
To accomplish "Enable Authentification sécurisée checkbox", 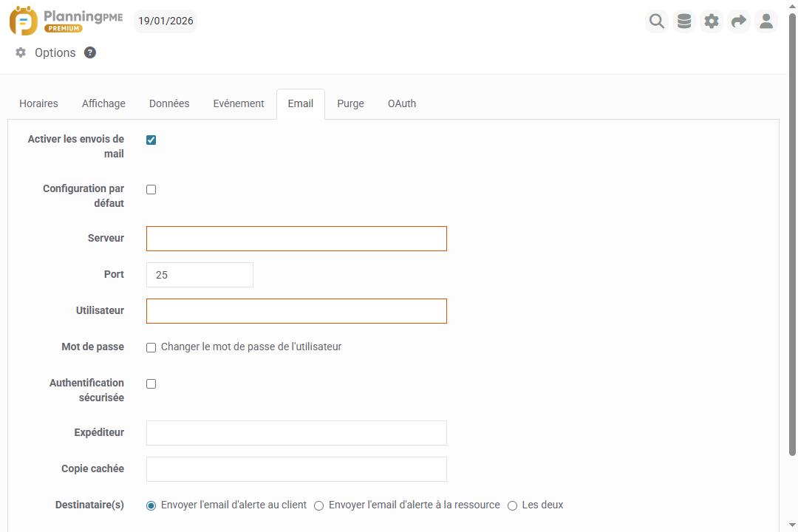I will coord(151,384).
